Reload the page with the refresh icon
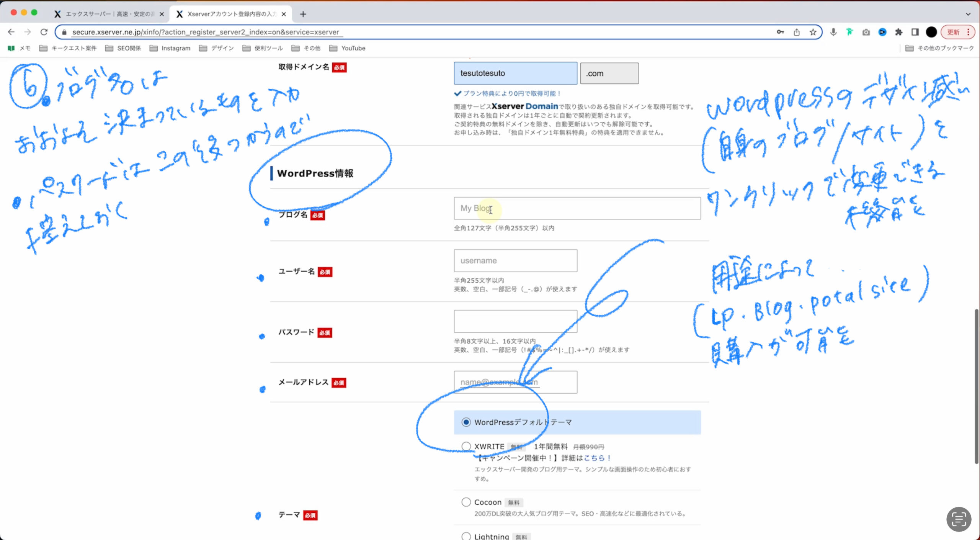Image resolution: width=980 pixels, height=540 pixels. coord(44,32)
